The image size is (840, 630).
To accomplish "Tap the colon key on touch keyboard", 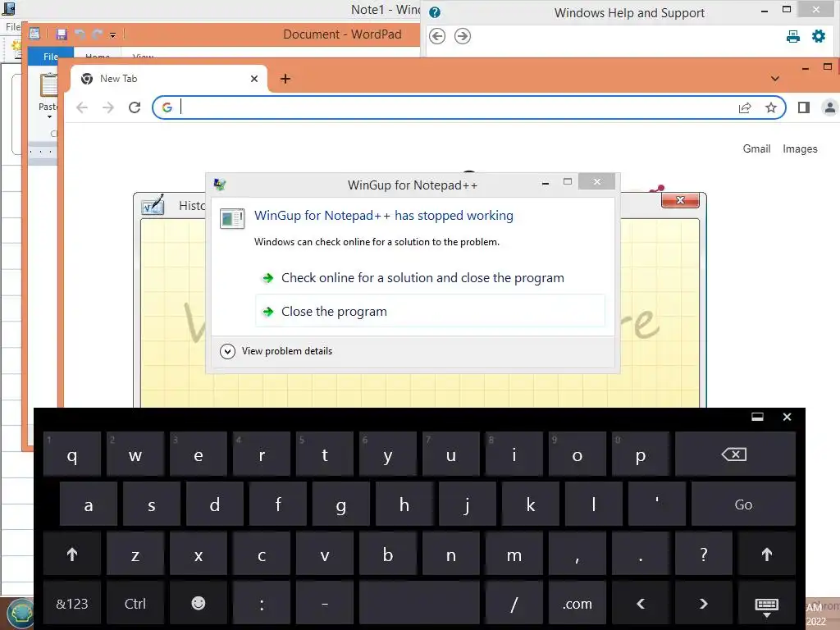I will tap(262, 604).
